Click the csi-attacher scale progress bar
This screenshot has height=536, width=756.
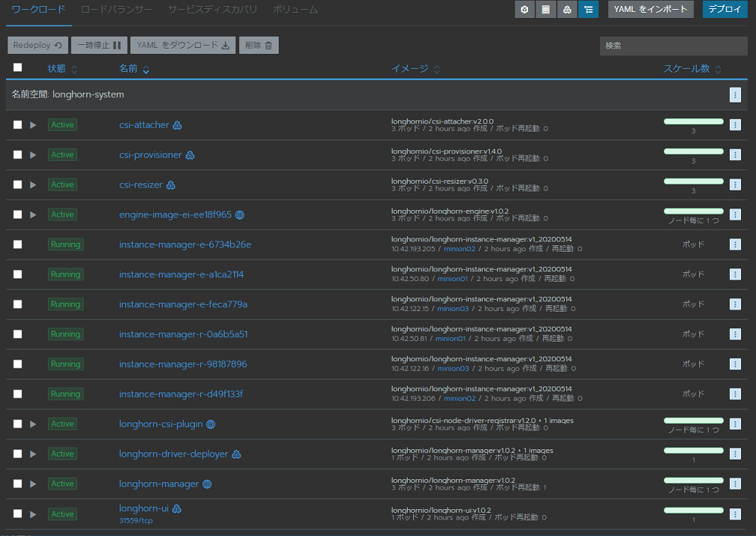tap(693, 122)
